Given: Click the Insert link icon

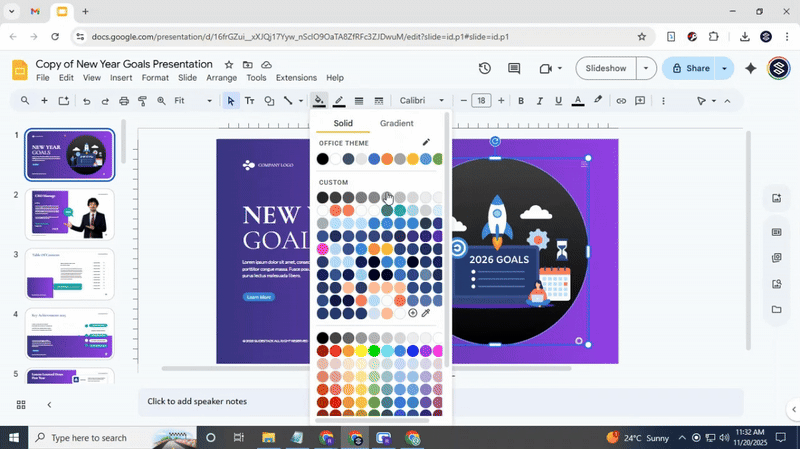Looking at the screenshot, I should pos(621,101).
